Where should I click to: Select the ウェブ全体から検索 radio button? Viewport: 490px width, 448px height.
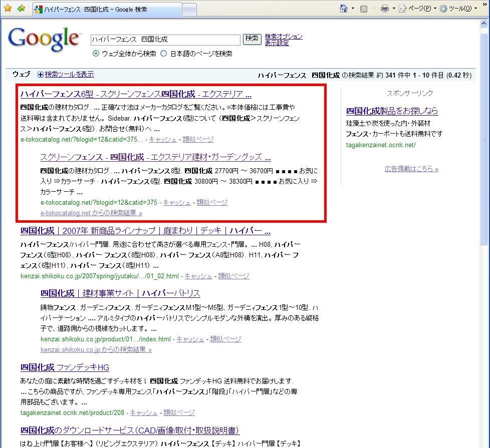(96, 54)
